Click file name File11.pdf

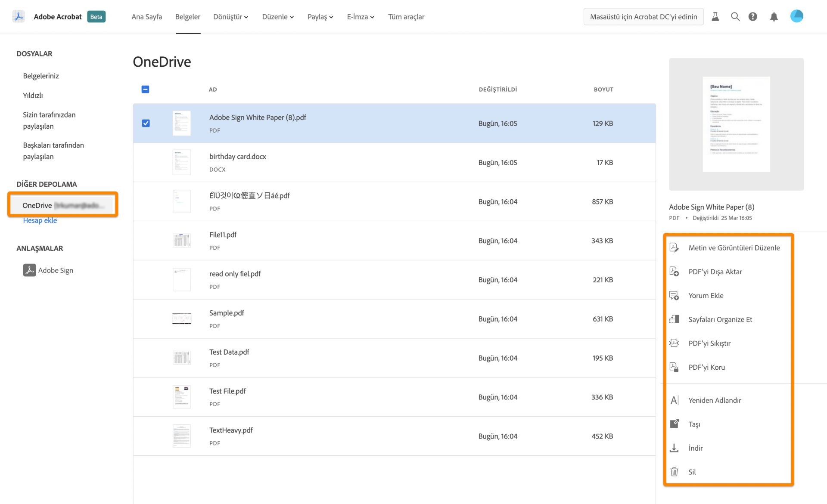[223, 235]
